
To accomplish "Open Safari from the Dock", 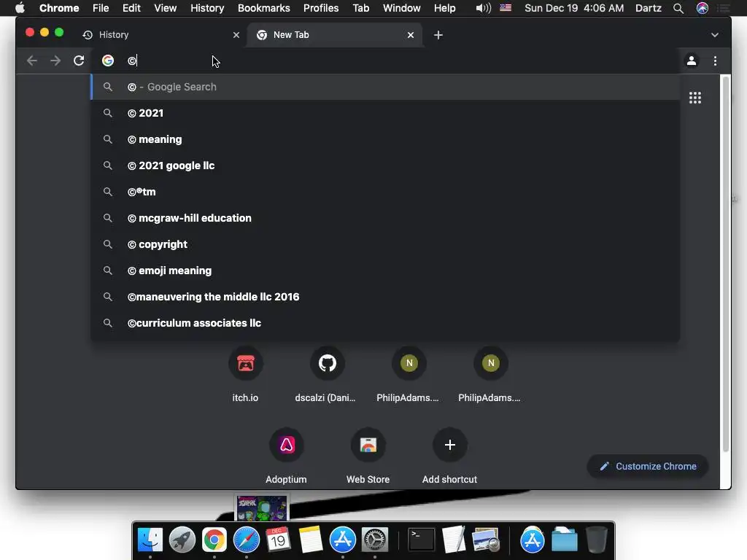I will 247,540.
